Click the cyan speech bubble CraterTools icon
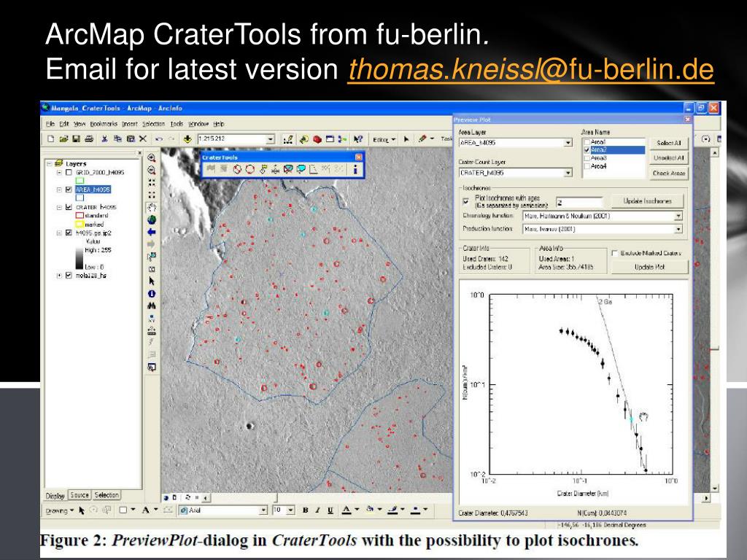747x560 pixels. point(301,169)
